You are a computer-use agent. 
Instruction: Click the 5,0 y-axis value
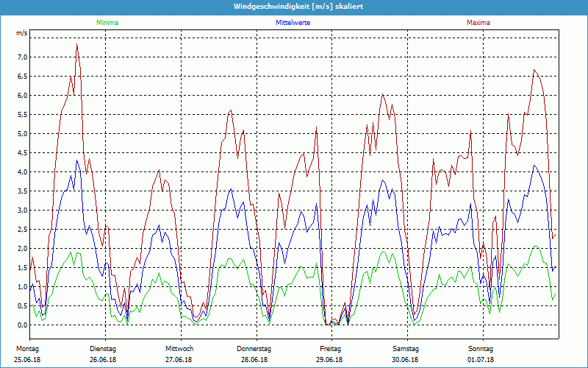click(x=22, y=134)
